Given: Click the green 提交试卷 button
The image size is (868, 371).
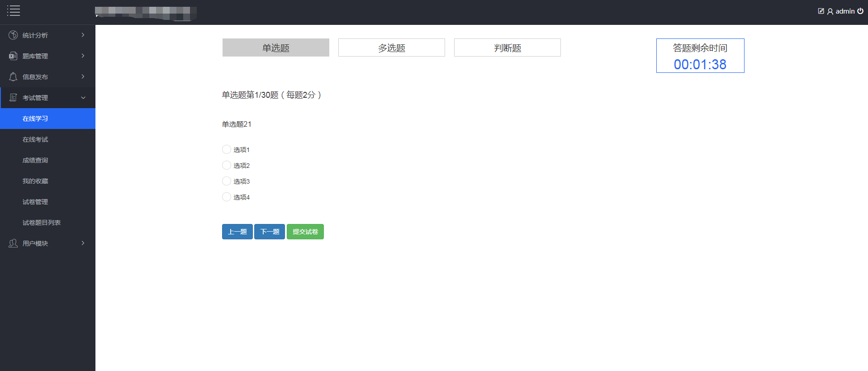Looking at the screenshot, I should 305,232.
